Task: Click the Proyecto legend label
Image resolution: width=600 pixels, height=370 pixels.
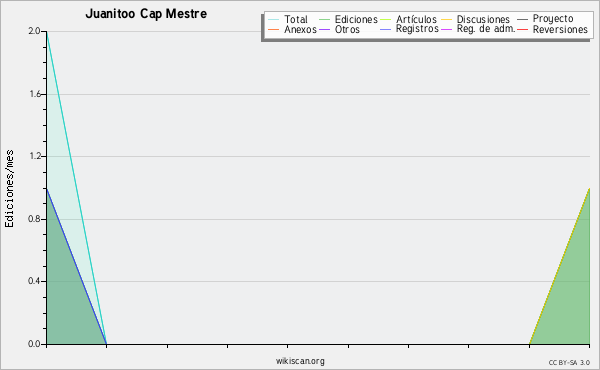Action: click(x=553, y=19)
